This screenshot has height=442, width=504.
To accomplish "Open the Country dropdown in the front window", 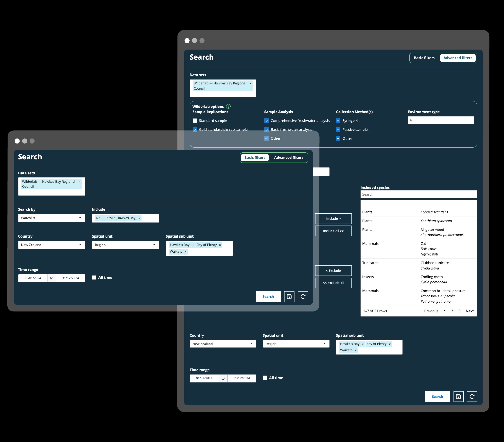I will click(x=52, y=245).
